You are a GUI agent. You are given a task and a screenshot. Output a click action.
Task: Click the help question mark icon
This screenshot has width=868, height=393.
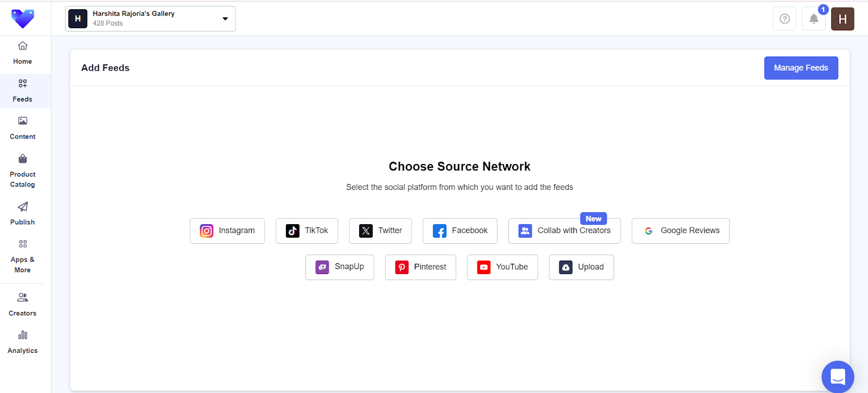pos(784,19)
